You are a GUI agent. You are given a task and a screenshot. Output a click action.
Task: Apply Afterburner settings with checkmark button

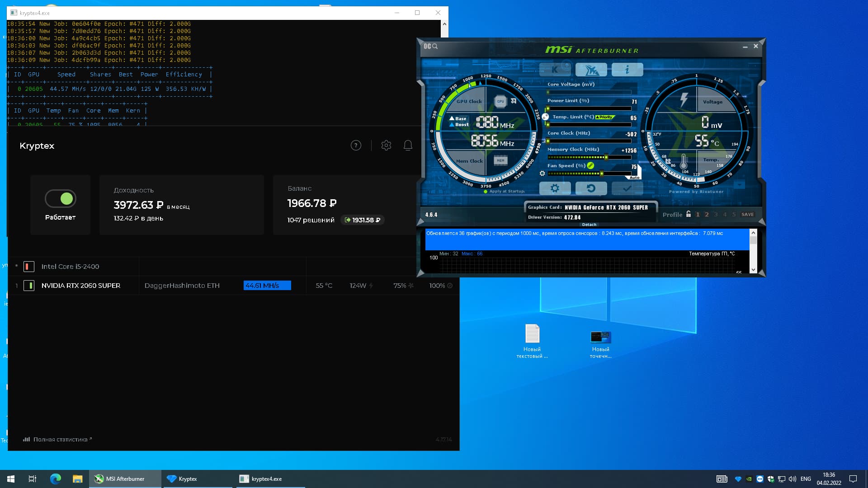[x=627, y=188]
